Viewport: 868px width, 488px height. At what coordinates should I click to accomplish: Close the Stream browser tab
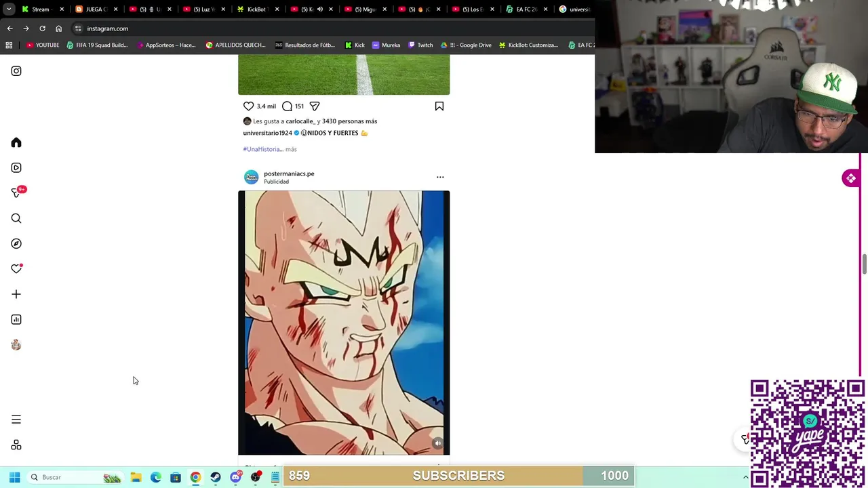(62, 9)
